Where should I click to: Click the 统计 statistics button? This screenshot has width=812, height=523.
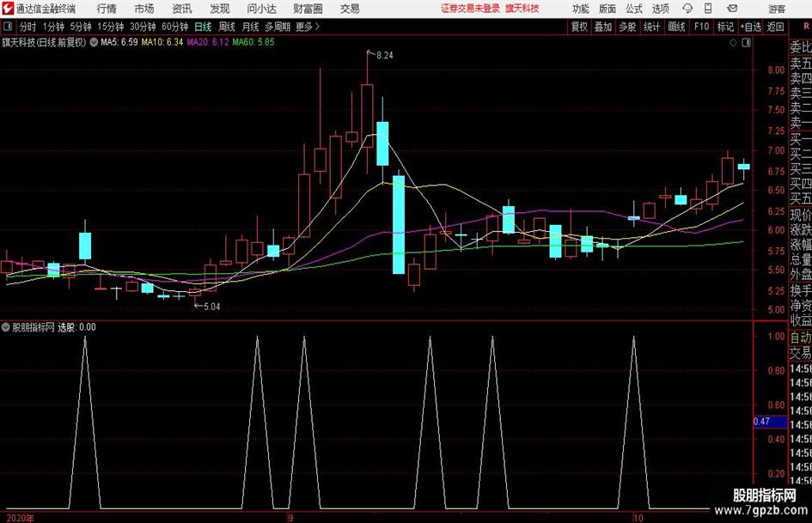click(x=651, y=27)
